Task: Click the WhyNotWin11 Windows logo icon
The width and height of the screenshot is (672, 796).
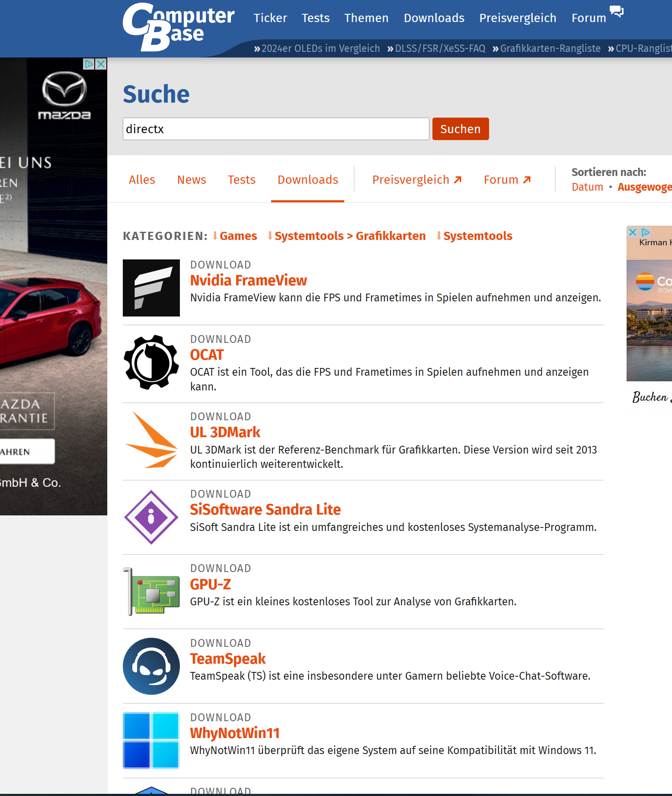Action: tap(151, 741)
